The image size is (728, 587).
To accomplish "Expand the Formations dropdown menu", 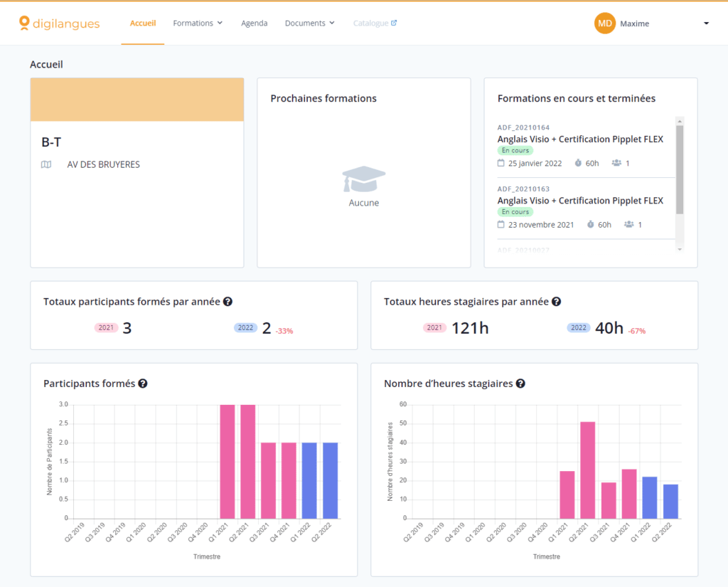I will (198, 23).
